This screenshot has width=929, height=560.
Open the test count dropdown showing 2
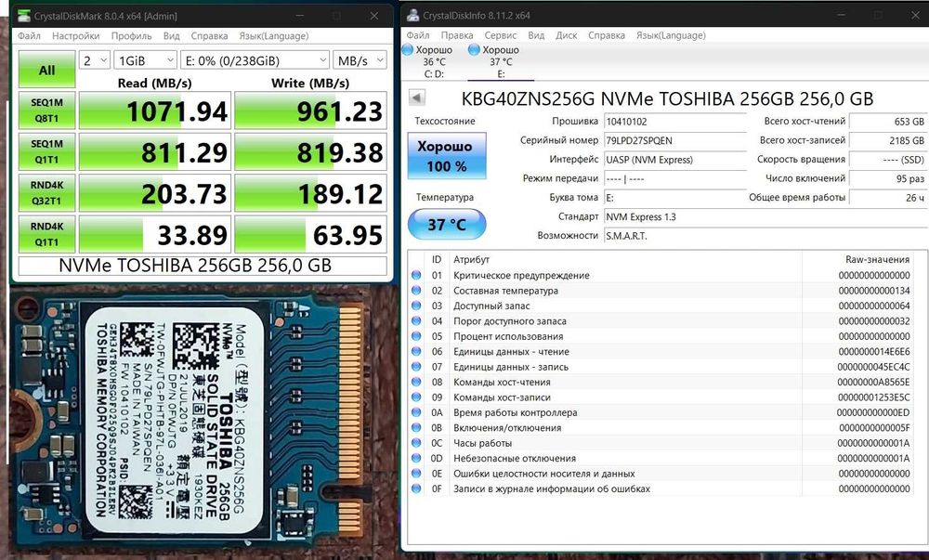point(95,60)
